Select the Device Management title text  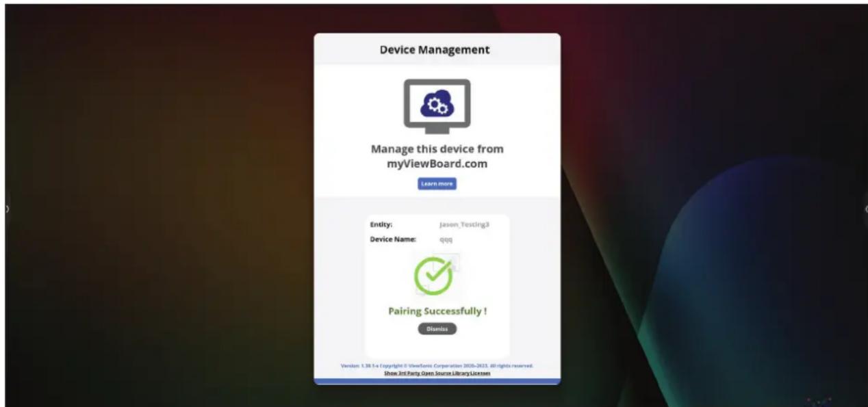[x=435, y=50]
